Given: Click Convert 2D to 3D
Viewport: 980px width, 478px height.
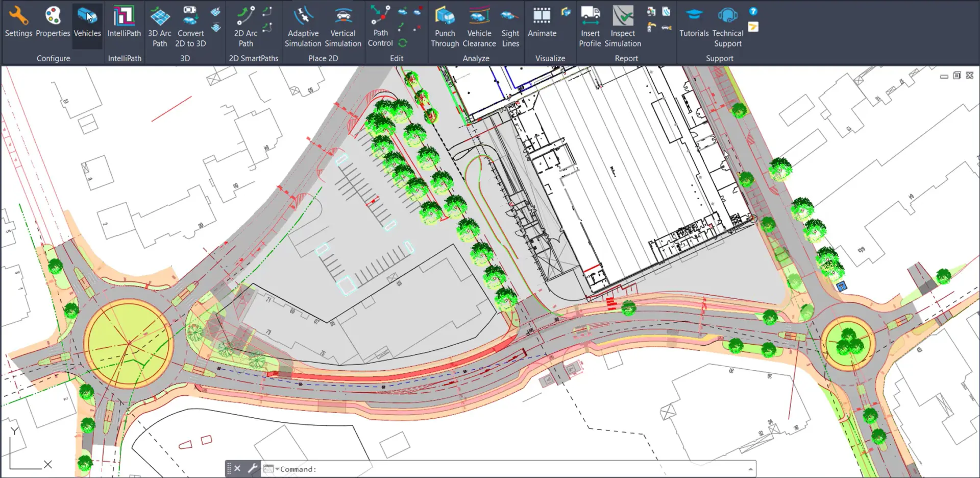Looking at the screenshot, I should (x=190, y=26).
